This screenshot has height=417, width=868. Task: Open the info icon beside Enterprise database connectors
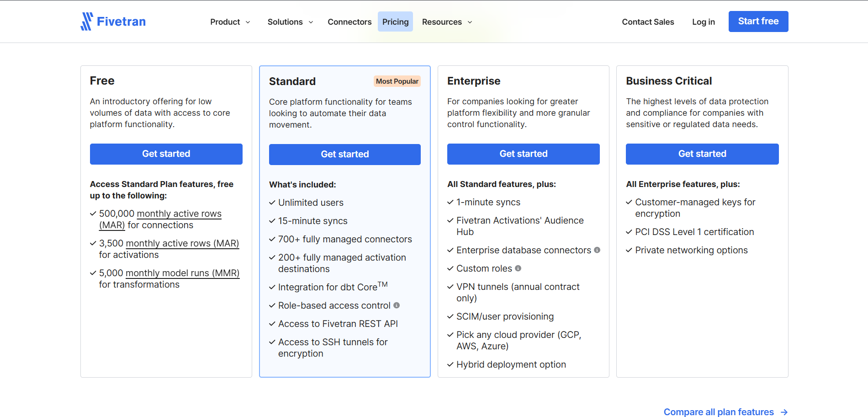597,250
